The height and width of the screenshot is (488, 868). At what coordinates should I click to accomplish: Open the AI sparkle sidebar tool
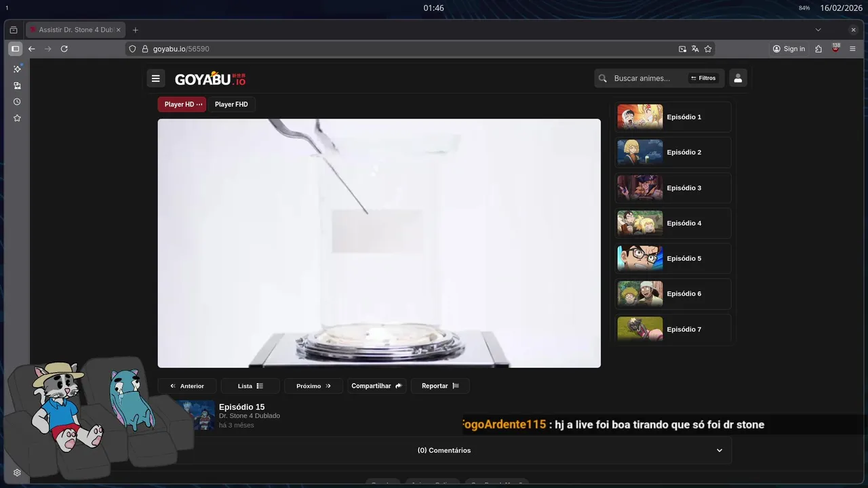click(x=17, y=69)
